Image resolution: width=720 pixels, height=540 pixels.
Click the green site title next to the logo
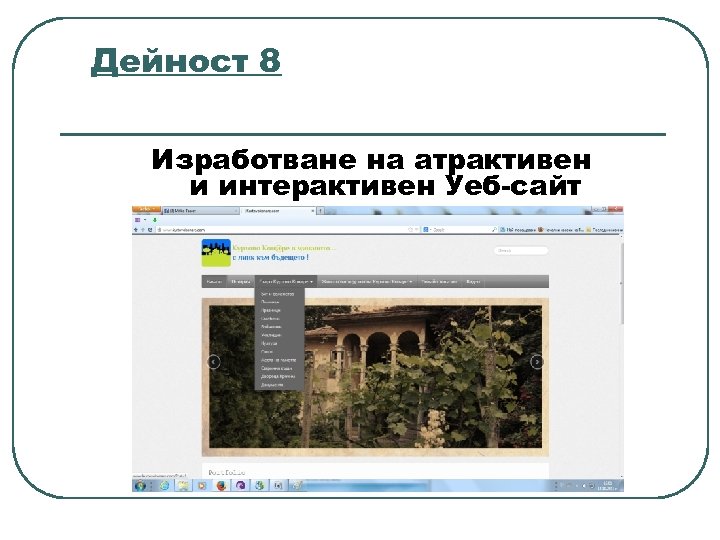pos(284,248)
